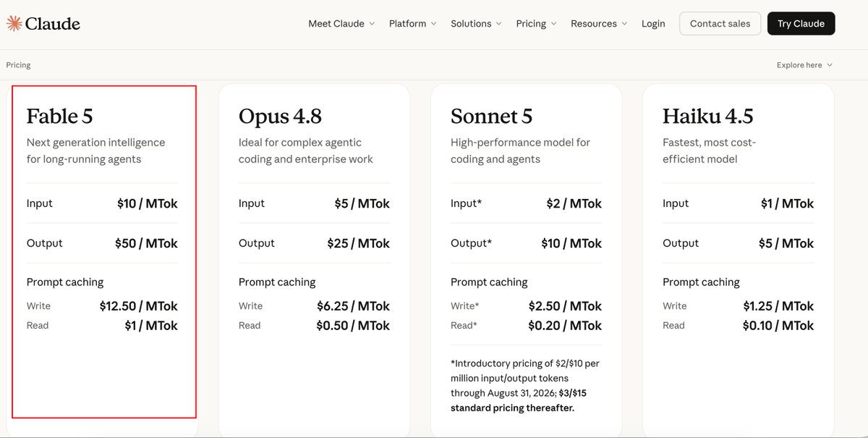Click Prompt caching label in Sonnet 5 card
The width and height of the screenshot is (868, 438).
489,282
